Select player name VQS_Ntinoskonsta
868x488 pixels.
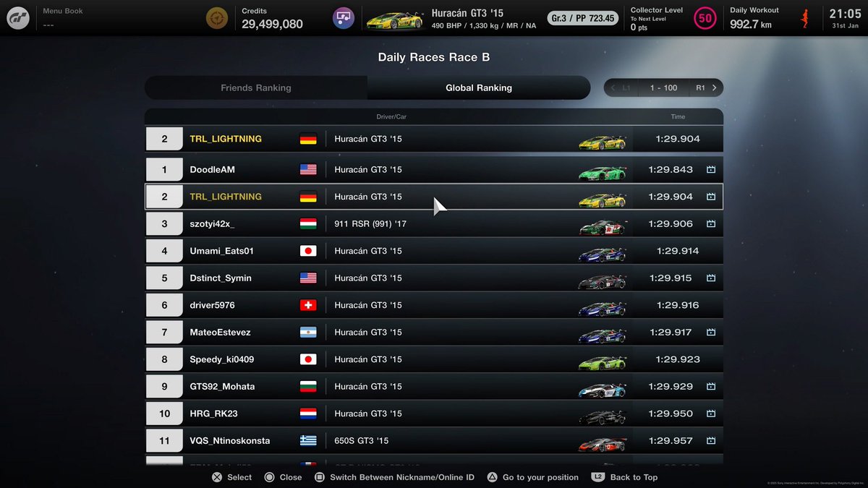230,440
